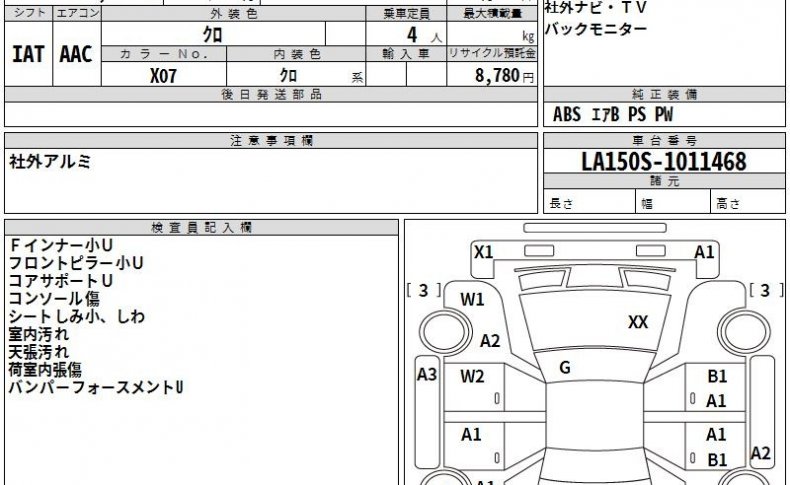Select the X1 damage mark on diagram

[x=484, y=252]
